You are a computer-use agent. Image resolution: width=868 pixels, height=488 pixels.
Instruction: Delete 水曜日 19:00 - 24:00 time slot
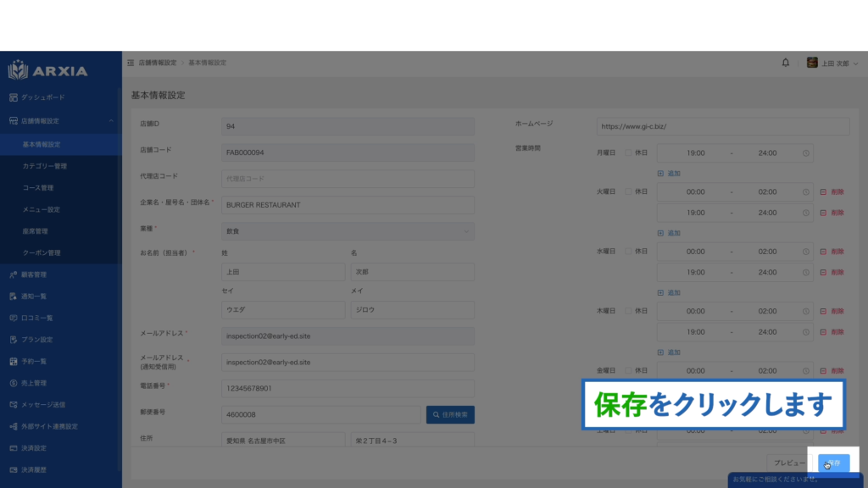832,273
